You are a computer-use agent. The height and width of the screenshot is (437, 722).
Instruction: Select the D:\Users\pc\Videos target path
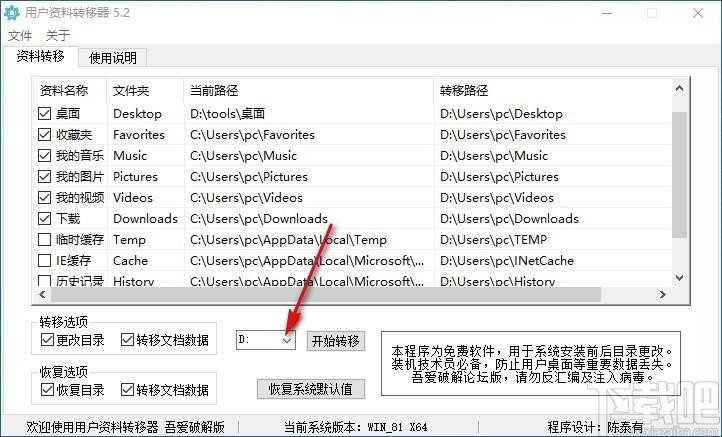553,198
